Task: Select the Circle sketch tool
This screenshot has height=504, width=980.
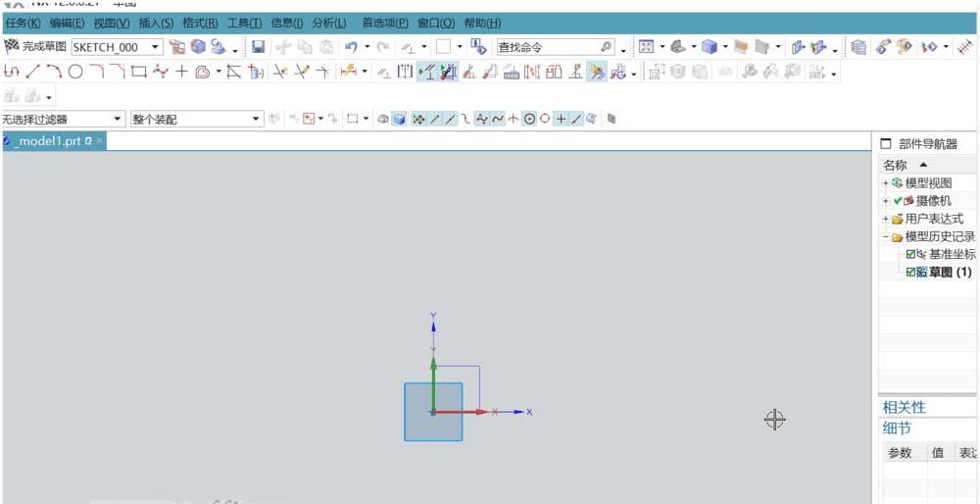Action: 75,72
